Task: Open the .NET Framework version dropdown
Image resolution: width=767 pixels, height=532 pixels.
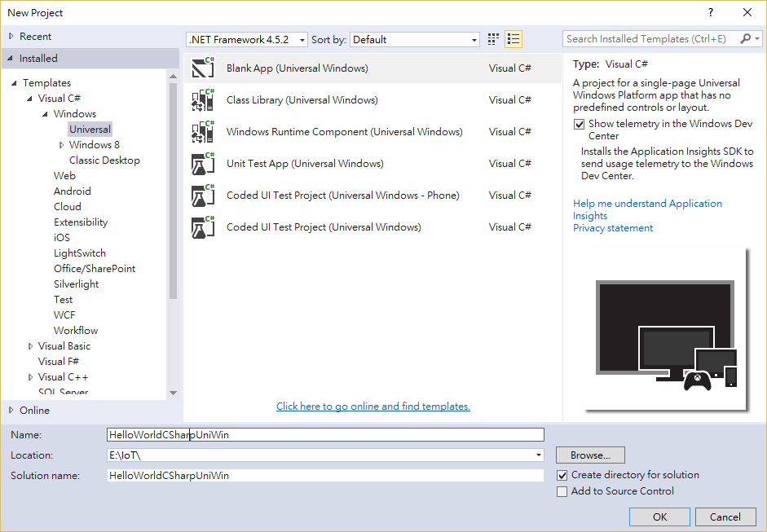Action: (247, 40)
